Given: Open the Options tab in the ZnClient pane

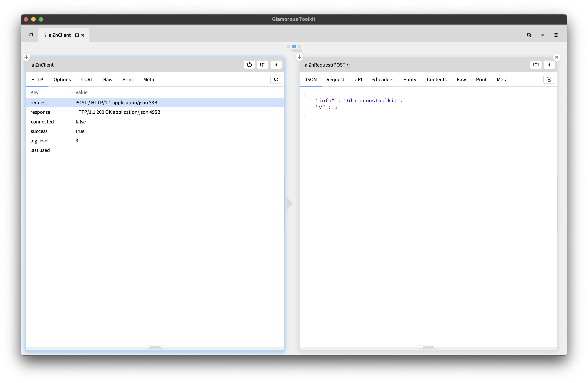Looking at the screenshot, I should pos(62,79).
